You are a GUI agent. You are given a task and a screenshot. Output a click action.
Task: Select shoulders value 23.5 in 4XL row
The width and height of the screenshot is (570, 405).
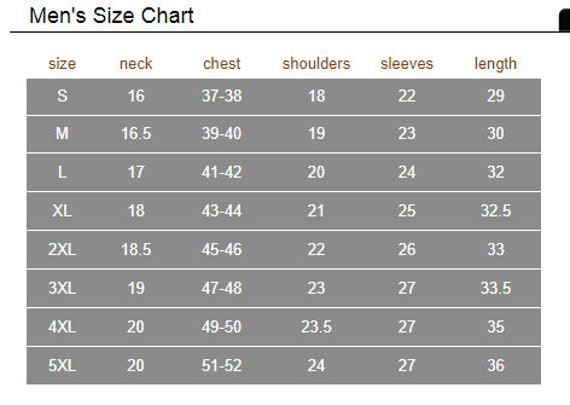coord(316,326)
